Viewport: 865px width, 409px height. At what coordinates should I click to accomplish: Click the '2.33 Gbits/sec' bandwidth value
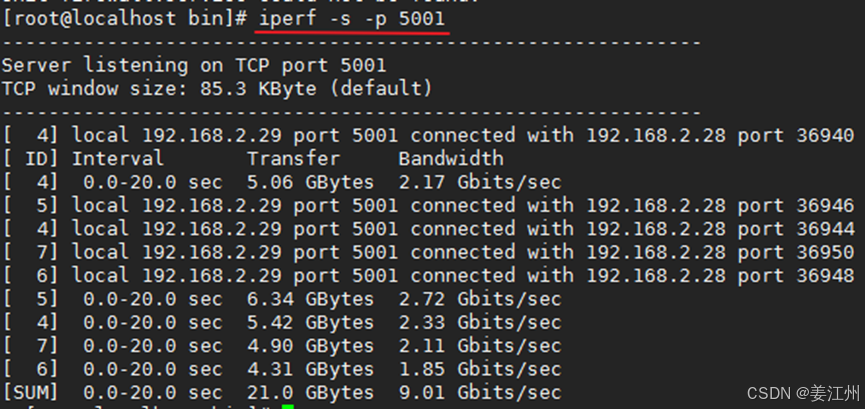click(480, 322)
